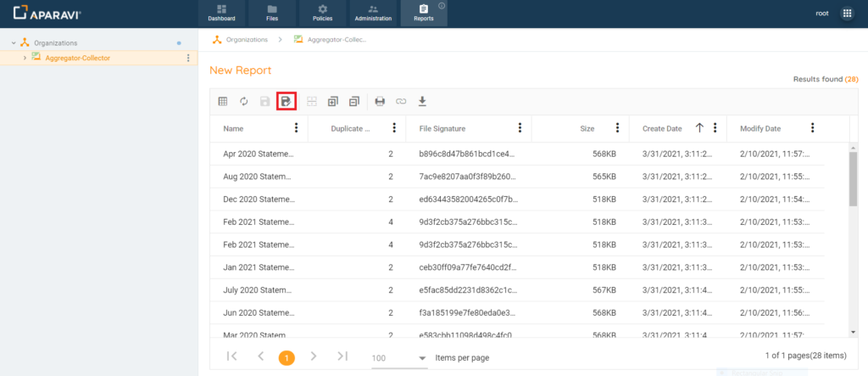
Task: Open the Create Date column options menu
Action: click(715, 128)
